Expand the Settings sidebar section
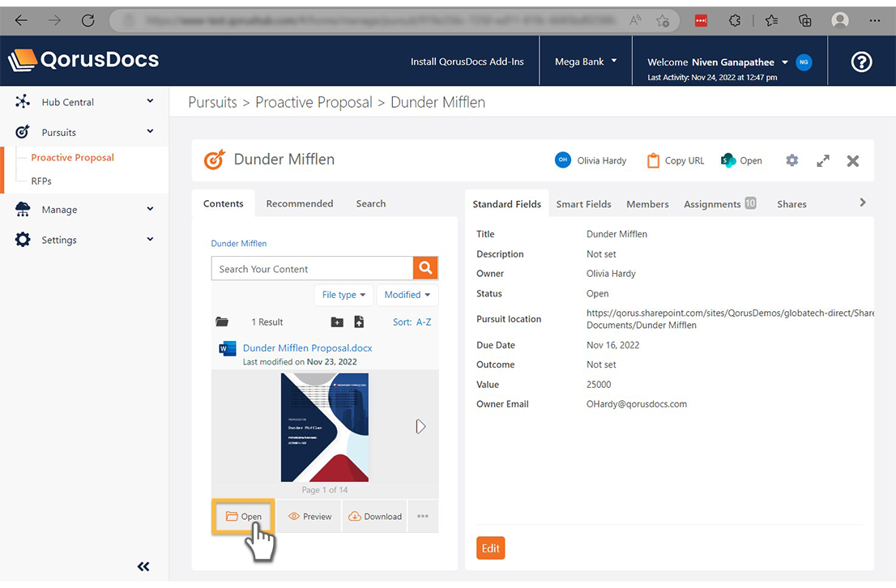 click(150, 240)
